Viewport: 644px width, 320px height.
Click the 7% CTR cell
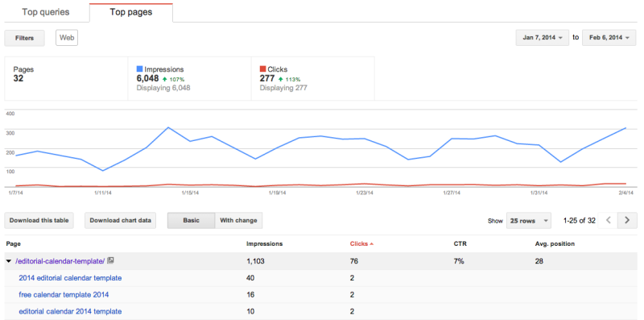point(459,261)
